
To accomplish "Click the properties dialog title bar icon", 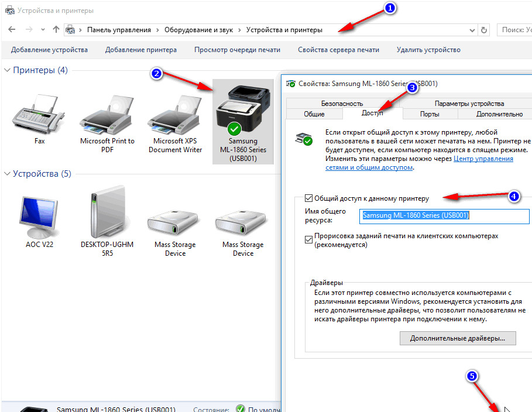I will click(291, 84).
